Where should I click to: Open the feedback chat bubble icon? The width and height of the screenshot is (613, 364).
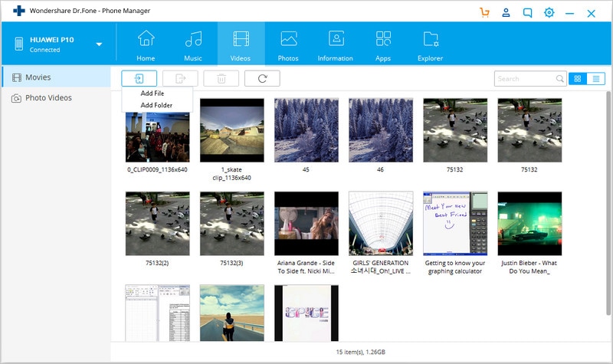pyautogui.click(x=527, y=13)
